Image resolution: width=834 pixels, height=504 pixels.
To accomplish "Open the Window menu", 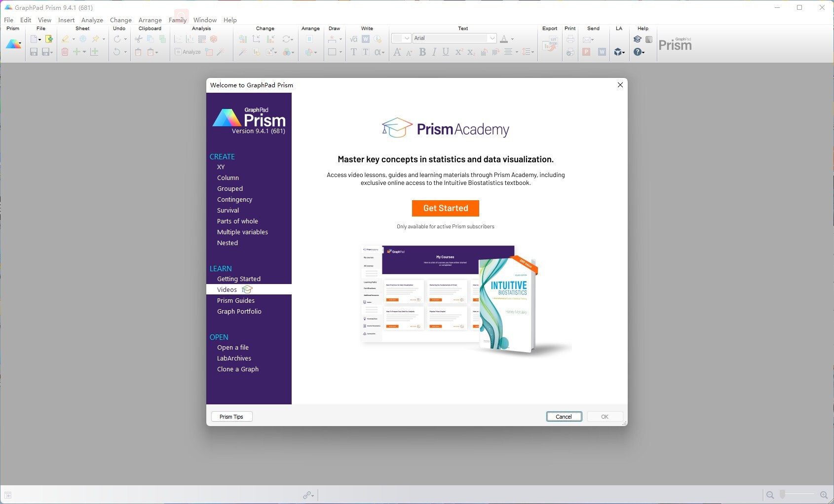I will click(x=205, y=20).
